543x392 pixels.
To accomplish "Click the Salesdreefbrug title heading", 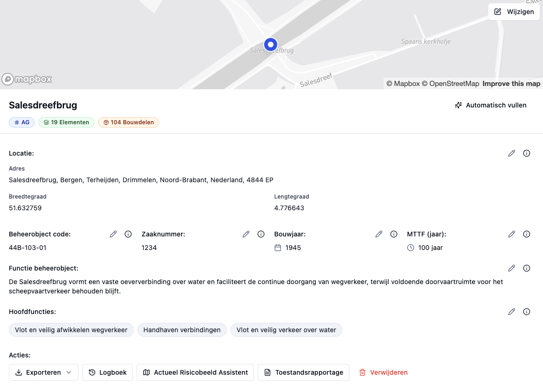I will click(x=43, y=105).
